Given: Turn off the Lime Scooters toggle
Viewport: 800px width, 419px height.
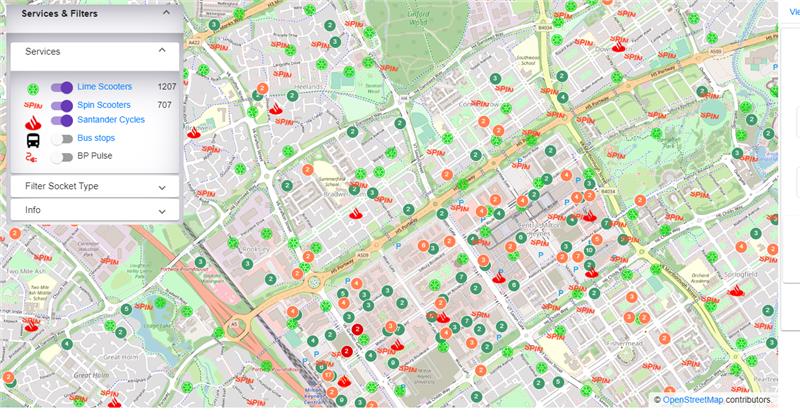Looking at the screenshot, I should 62,87.
